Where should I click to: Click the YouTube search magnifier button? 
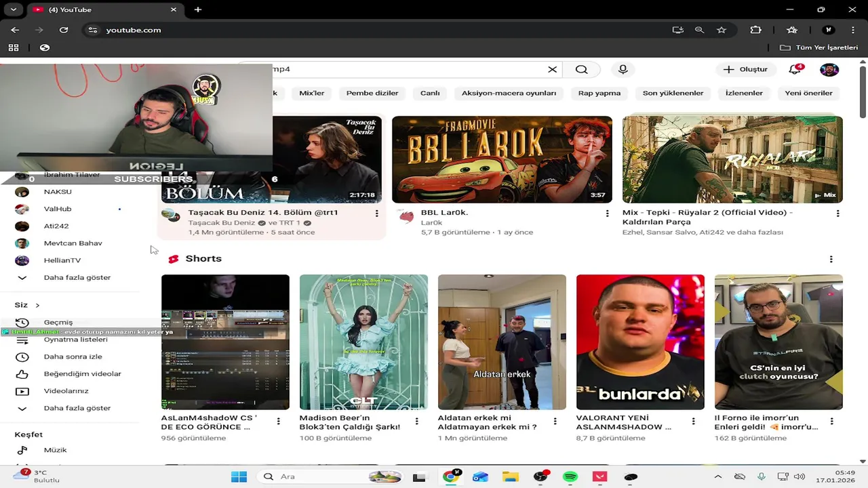(x=581, y=69)
